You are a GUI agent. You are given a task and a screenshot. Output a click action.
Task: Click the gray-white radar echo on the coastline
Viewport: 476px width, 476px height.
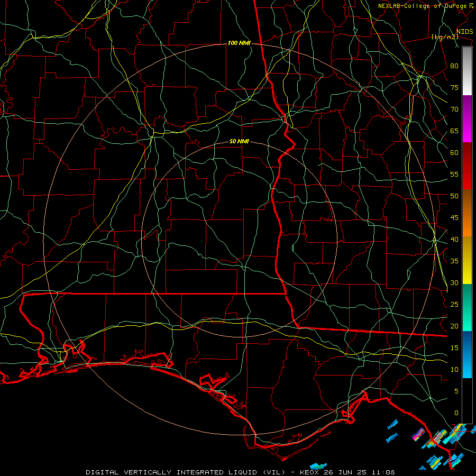point(437,438)
